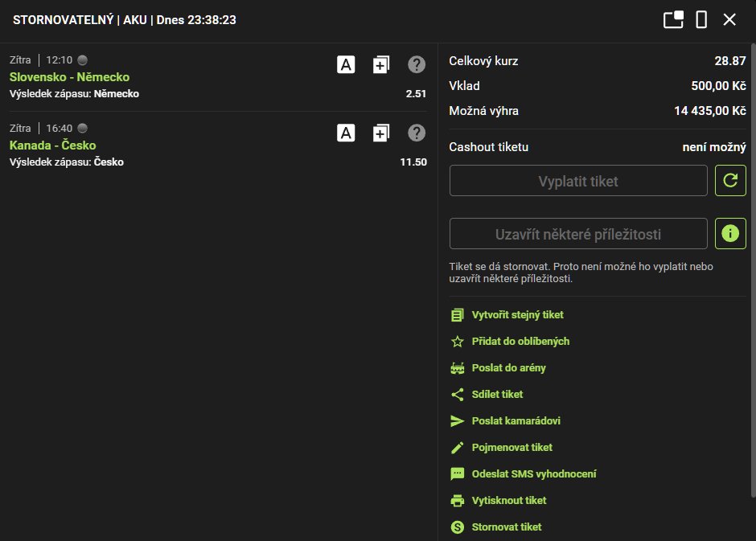
Task: Click the SMS bubble icon
Action: 457,474
